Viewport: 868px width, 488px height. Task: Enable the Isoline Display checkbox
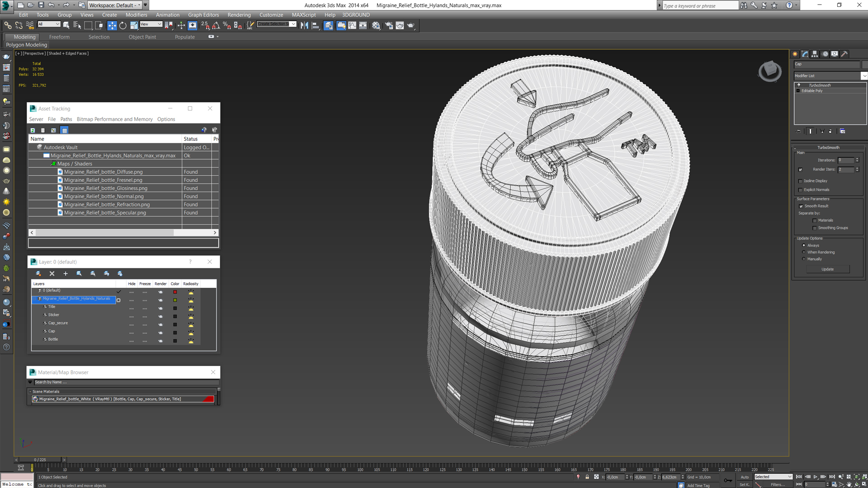[x=801, y=181]
